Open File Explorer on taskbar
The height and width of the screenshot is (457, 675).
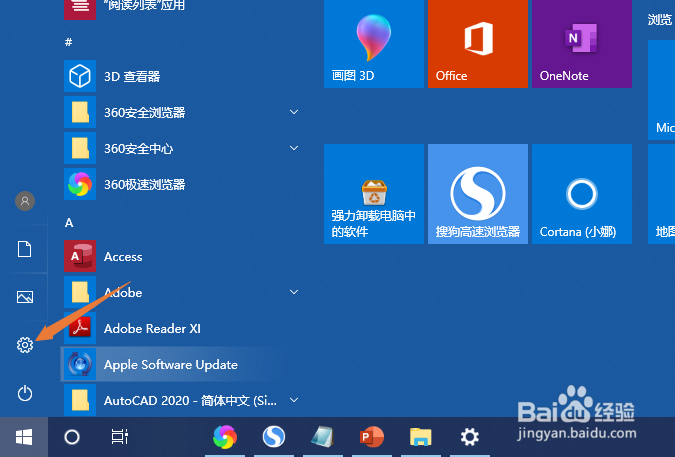tap(421, 437)
